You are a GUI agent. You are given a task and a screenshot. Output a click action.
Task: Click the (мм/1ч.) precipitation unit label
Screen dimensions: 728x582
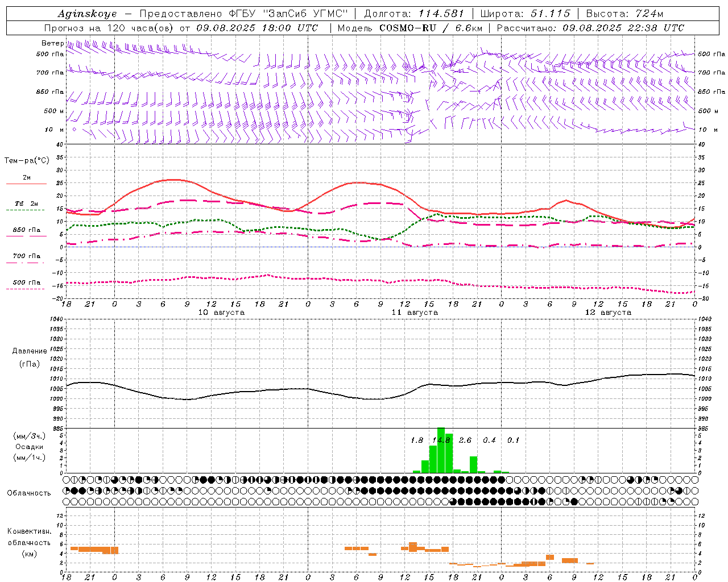pos(30,458)
